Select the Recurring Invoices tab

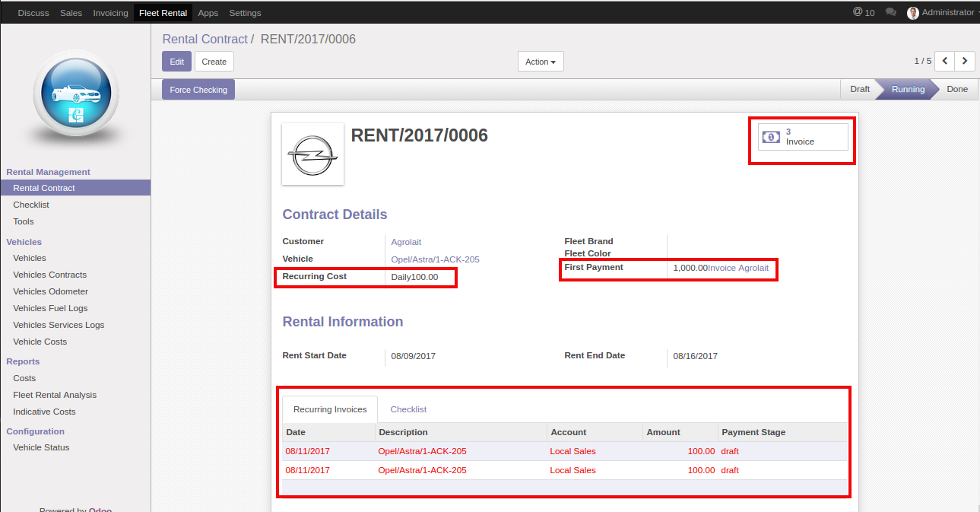click(x=330, y=409)
